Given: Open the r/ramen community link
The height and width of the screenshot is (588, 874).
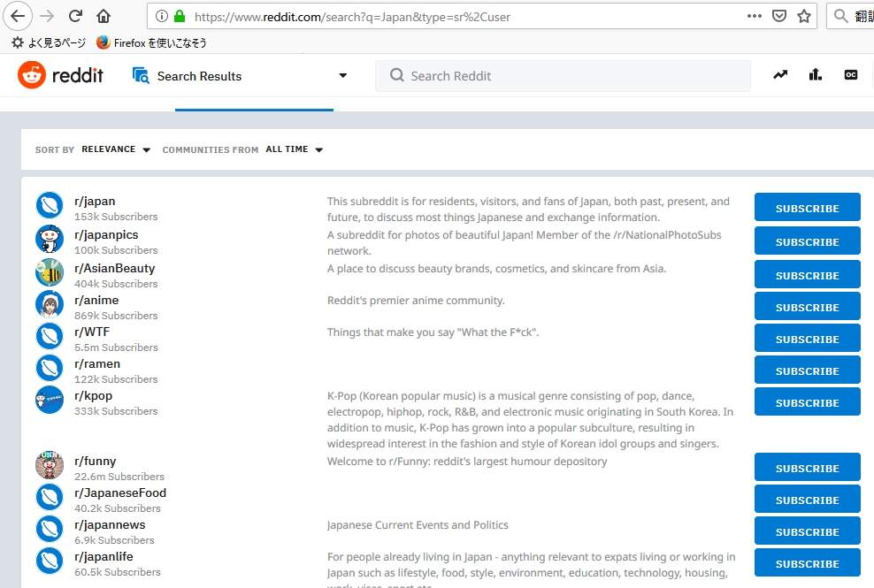Looking at the screenshot, I should click(x=97, y=363).
